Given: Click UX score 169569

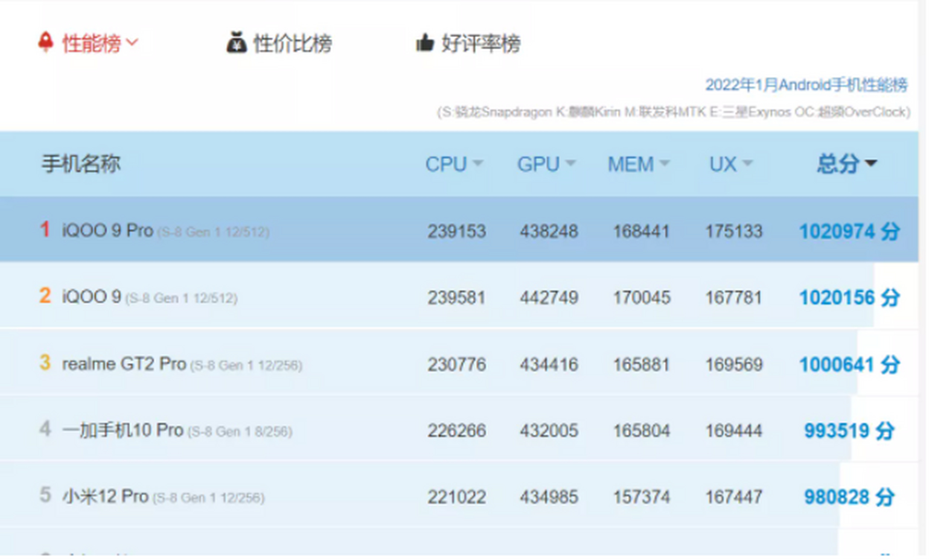Looking at the screenshot, I should pyautogui.click(x=734, y=364).
